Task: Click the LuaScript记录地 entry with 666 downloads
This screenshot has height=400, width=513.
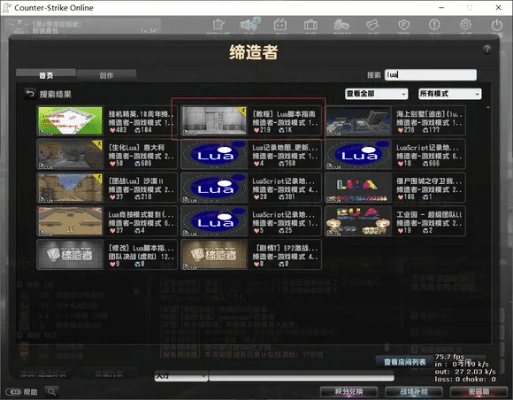Action: (395, 154)
